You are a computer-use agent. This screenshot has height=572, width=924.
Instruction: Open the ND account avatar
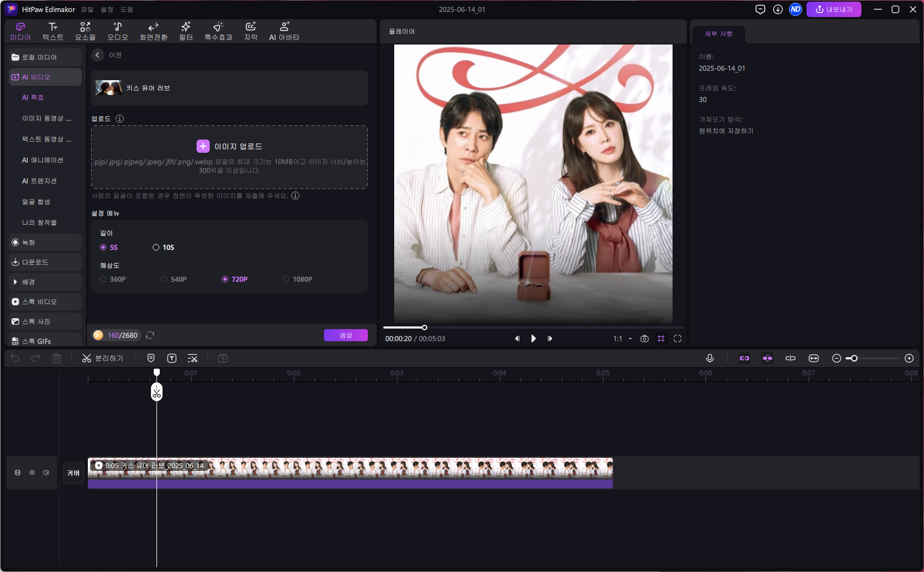click(x=796, y=9)
